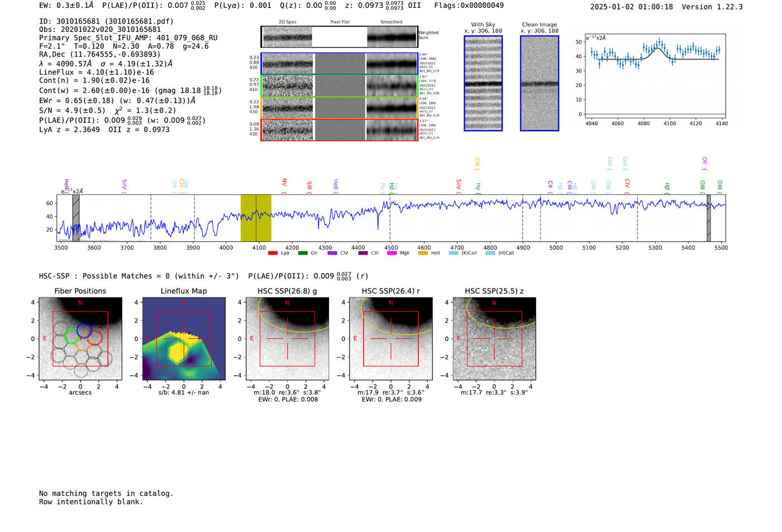Image resolution: width=782 pixels, height=532 pixels.
Task: Click the Flags:0x00000049 text
Action: (x=469, y=5)
